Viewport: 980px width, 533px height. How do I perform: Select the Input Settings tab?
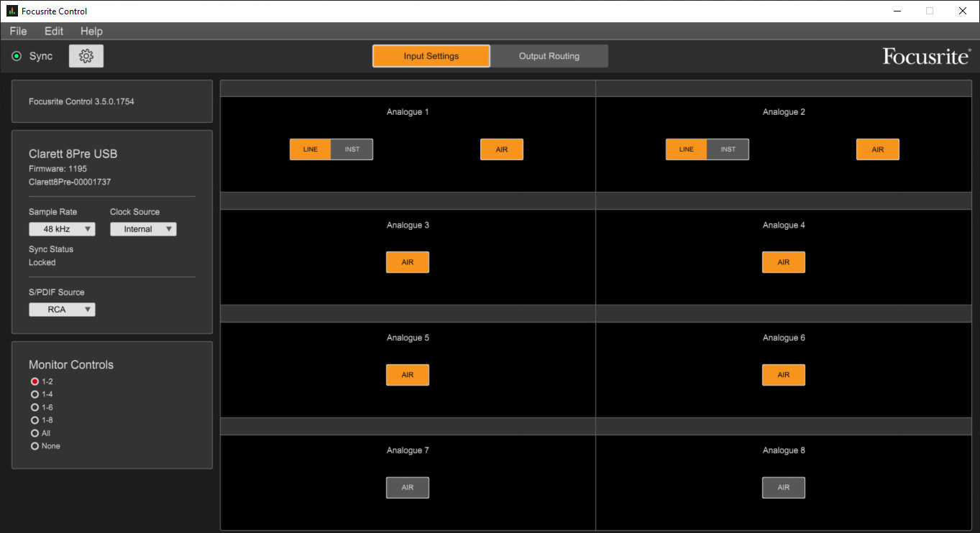pos(431,56)
